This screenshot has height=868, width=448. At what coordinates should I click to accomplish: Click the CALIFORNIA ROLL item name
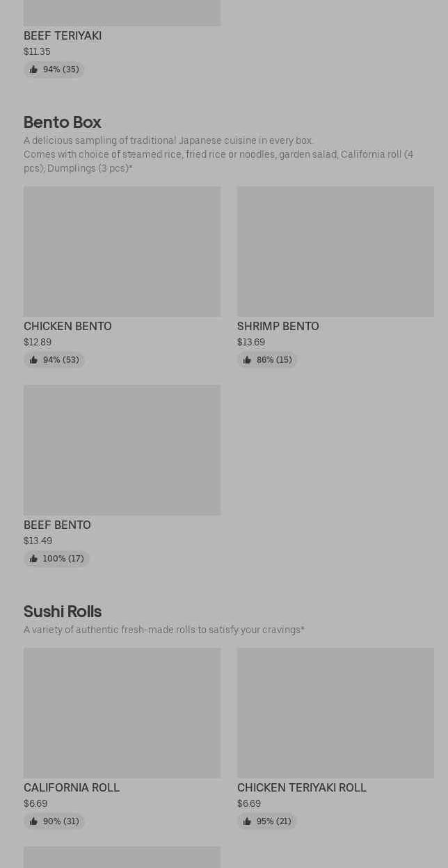pos(72,787)
